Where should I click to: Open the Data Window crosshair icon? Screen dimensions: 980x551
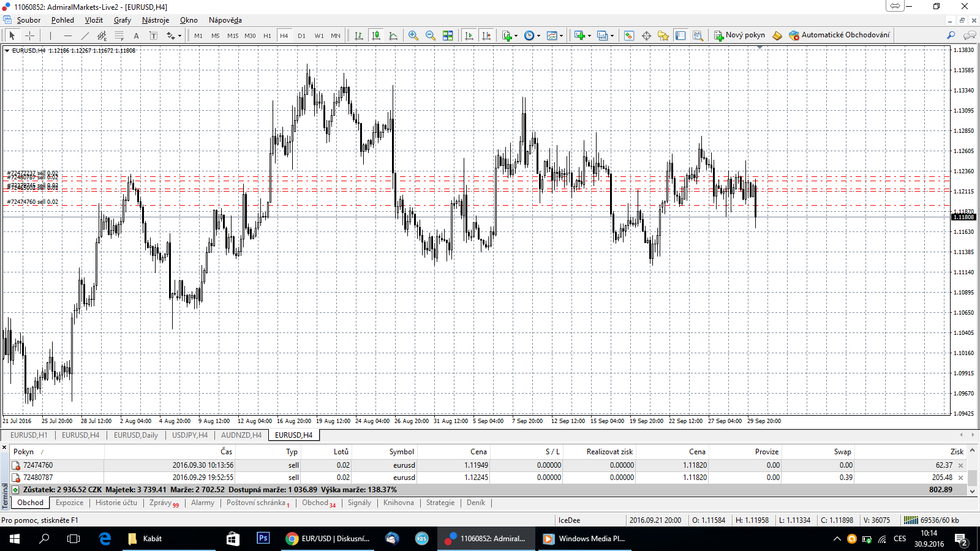click(x=646, y=36)
